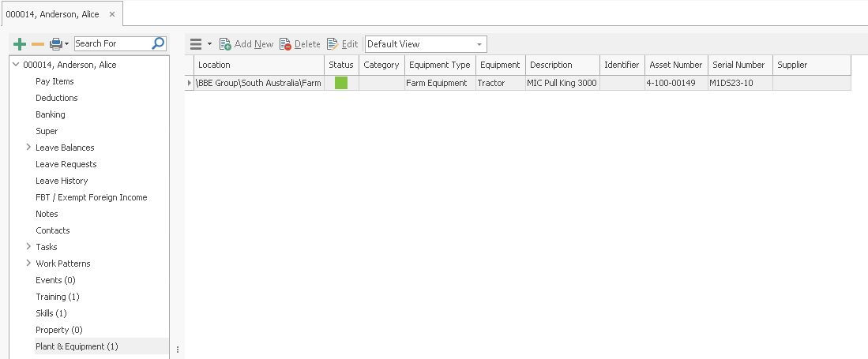Expand the Leave Balances node

tap(28, 148)
